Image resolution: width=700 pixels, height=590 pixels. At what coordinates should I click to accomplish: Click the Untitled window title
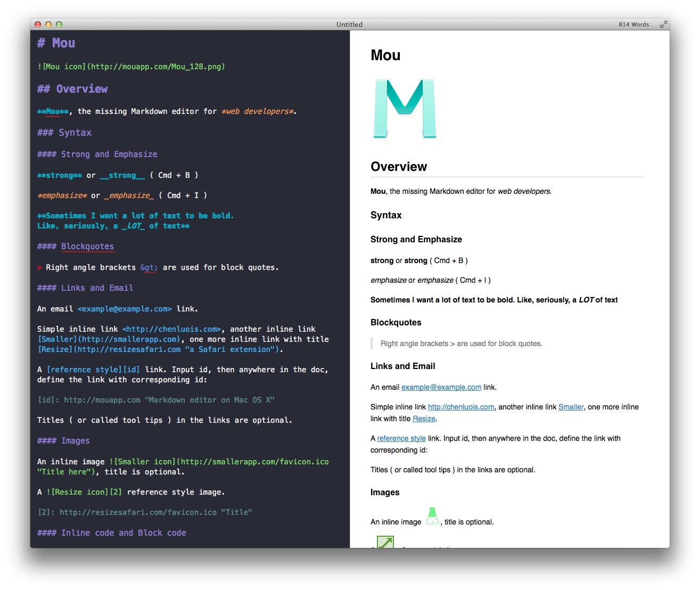pos(349,24)
